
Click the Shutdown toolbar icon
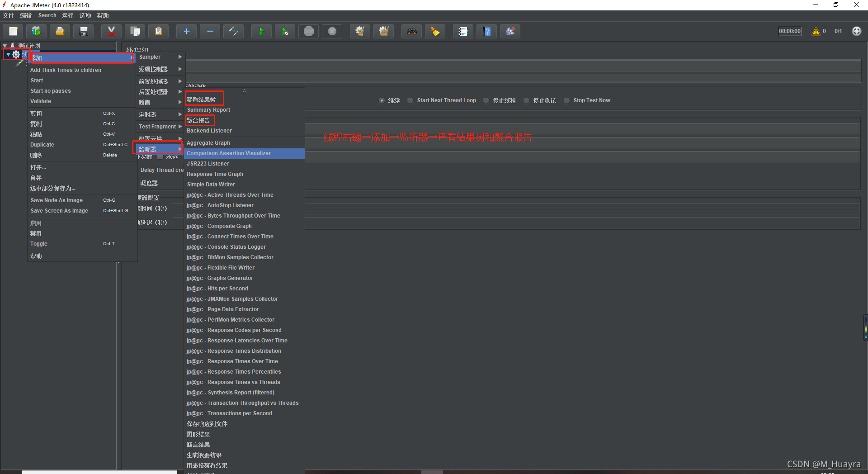(332, 31)
